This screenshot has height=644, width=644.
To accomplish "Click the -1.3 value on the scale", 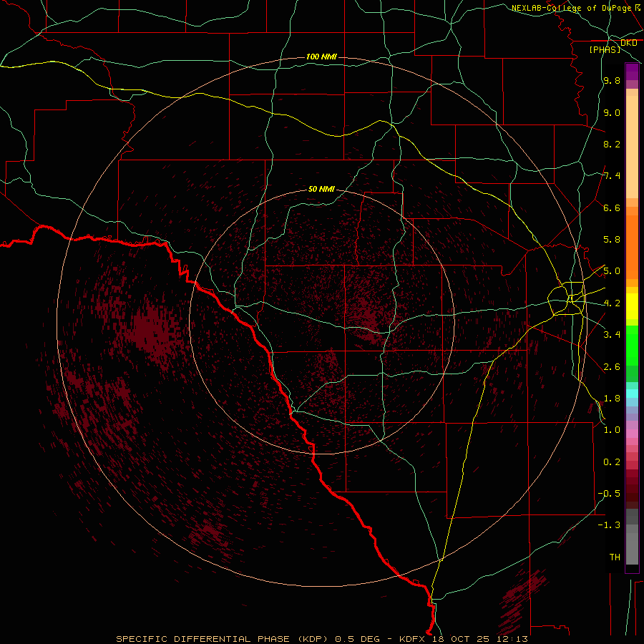I will pos(610,525).
